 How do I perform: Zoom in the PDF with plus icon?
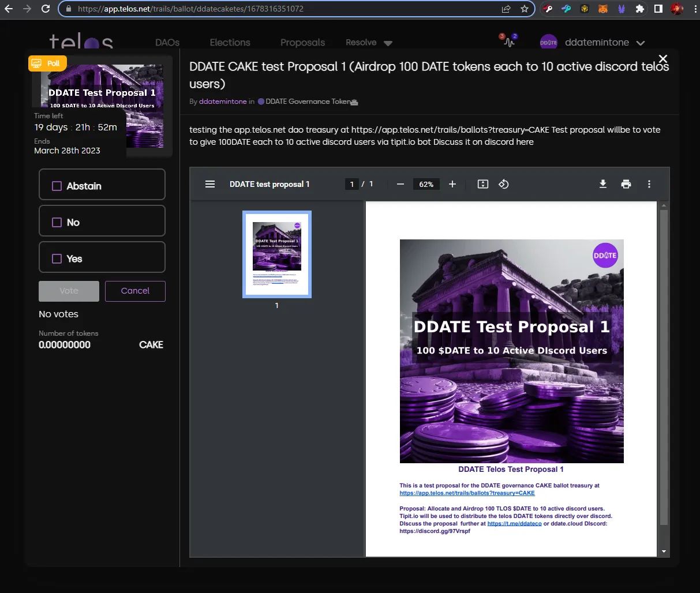click(452, 184)
